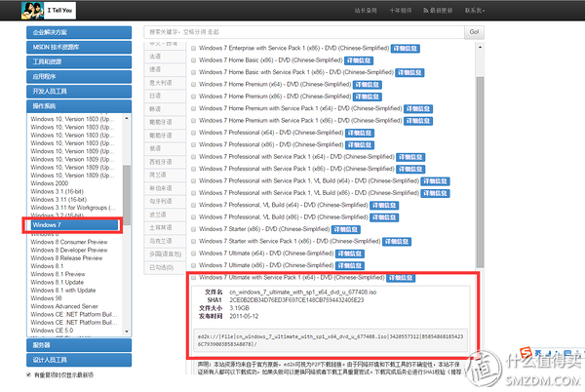Switch to the 西班牙语 language tab
Screen dimensions: 585x392
(165, 162)
